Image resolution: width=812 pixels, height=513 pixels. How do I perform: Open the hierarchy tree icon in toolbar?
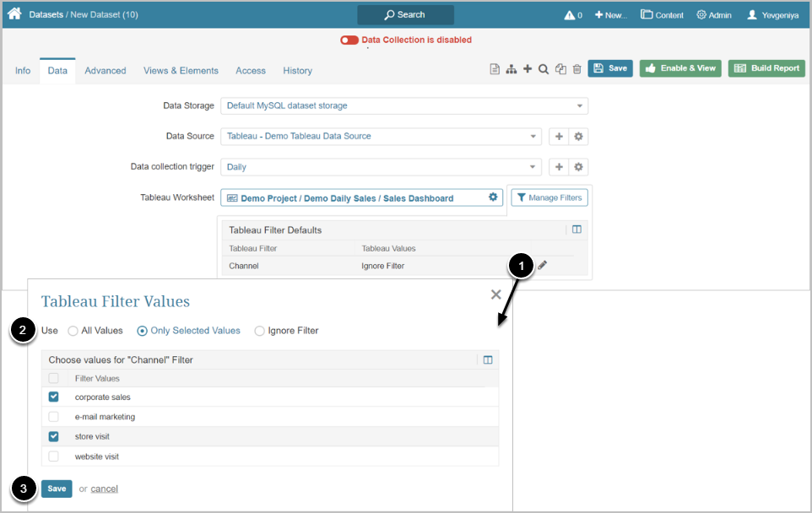pyautogui.click(x=512, y=69)
